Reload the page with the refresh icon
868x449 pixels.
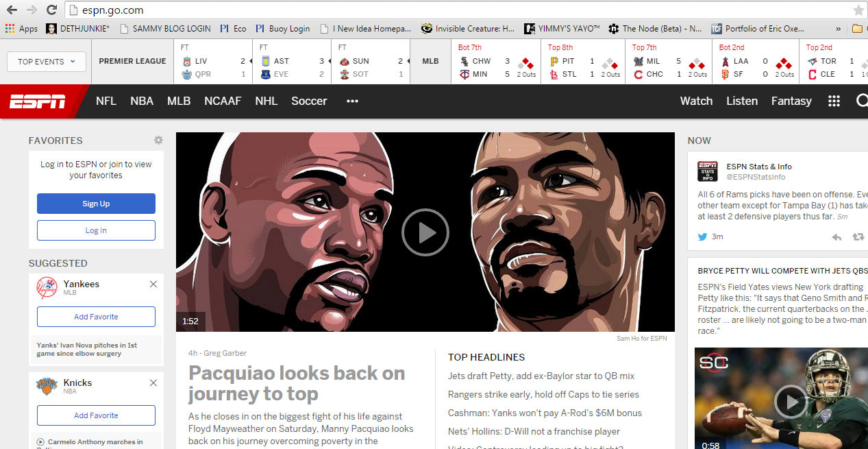(x=51, y=10)
